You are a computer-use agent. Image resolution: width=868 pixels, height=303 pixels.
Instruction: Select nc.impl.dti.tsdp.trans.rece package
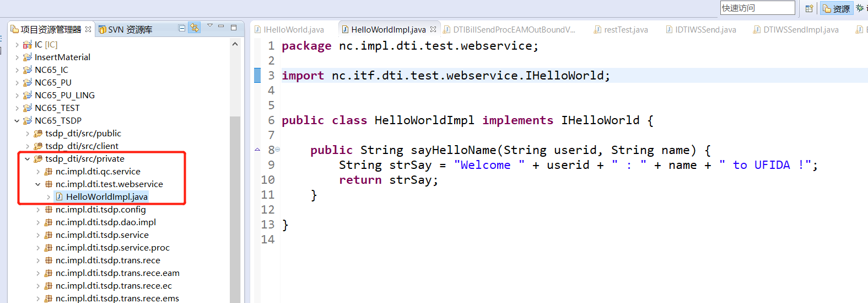tap(108, 261)
